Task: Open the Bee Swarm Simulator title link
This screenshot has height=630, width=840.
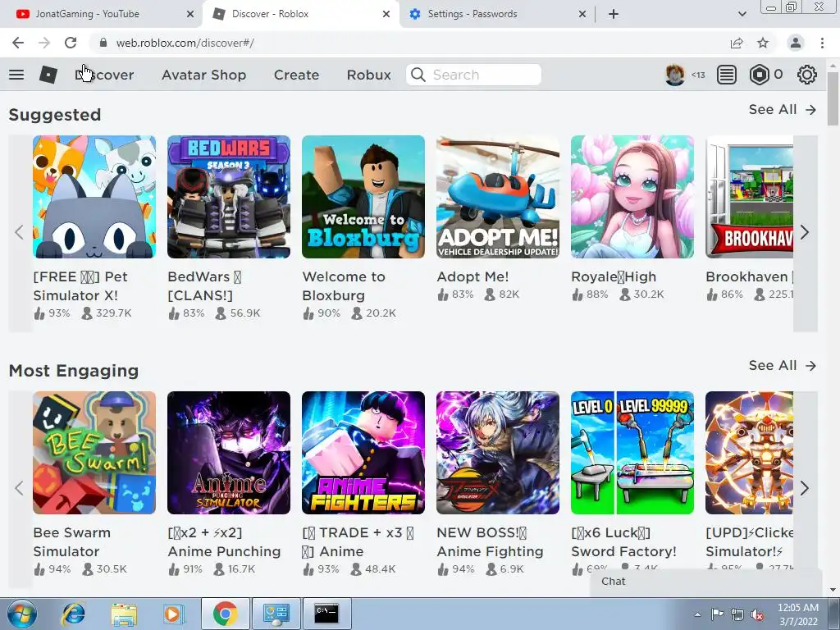Action: tap(72, 542)
